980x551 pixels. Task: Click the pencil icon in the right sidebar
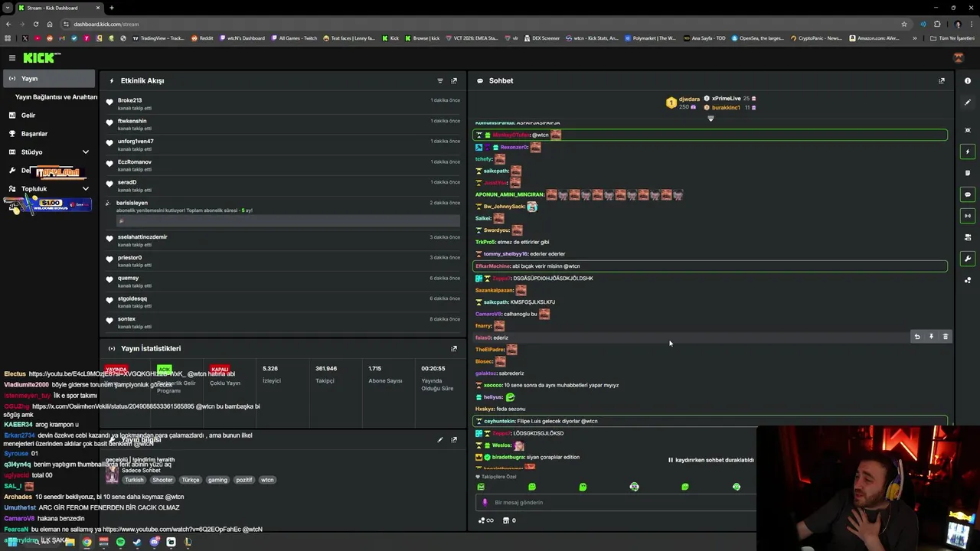tap(968, 103)
